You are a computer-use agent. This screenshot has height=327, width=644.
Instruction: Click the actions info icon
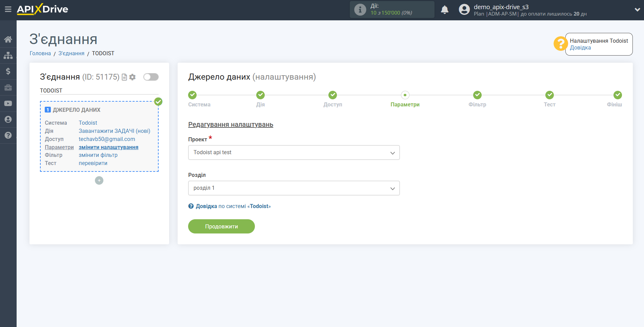[360, 9]
